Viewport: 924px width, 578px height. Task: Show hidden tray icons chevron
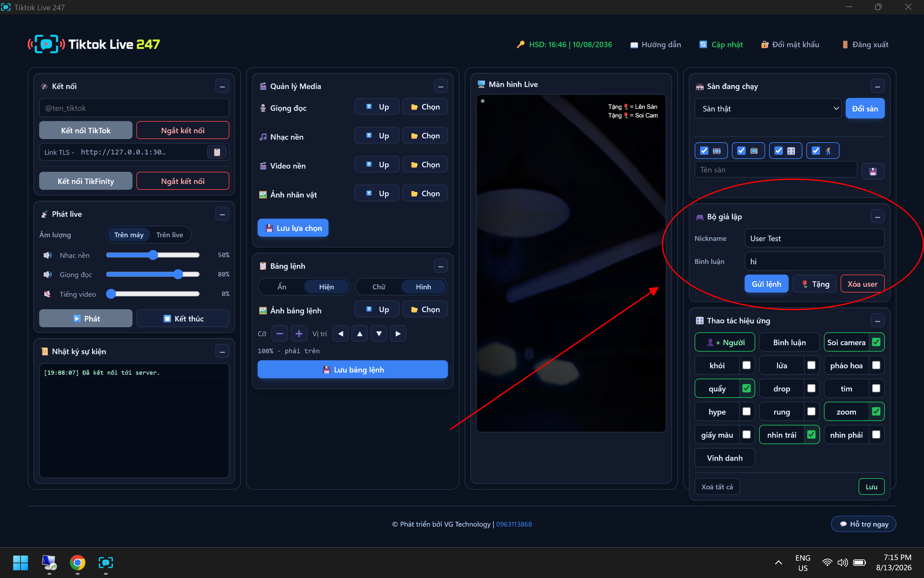click(779, 562)
